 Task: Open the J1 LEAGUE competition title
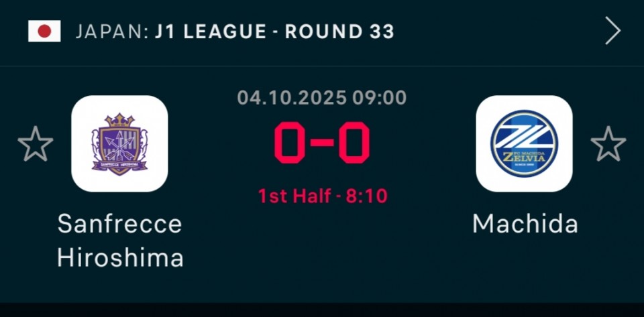point(211,31)
